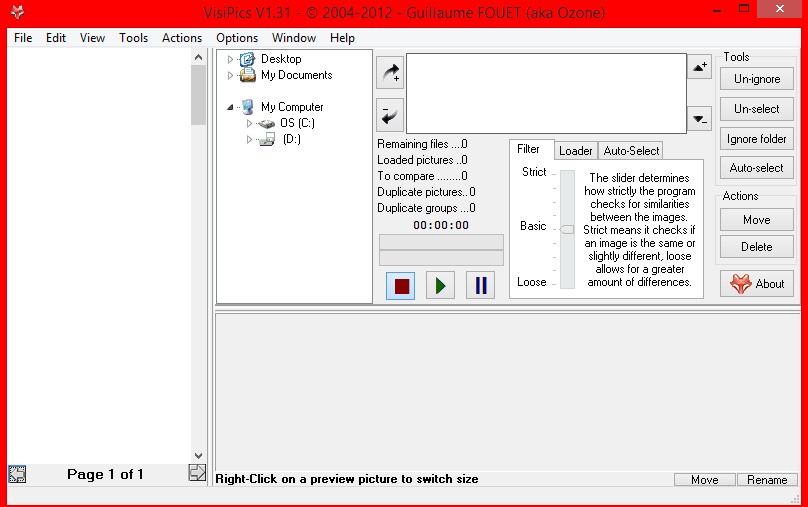The width and height of the screenshot is (808, 507).
Task: Expand the My Documents tree node
Action: point(230,75)
